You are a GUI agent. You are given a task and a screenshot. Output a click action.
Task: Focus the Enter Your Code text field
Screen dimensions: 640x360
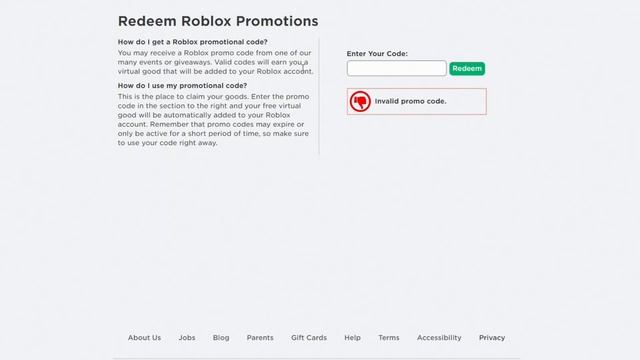click(397, 68)
